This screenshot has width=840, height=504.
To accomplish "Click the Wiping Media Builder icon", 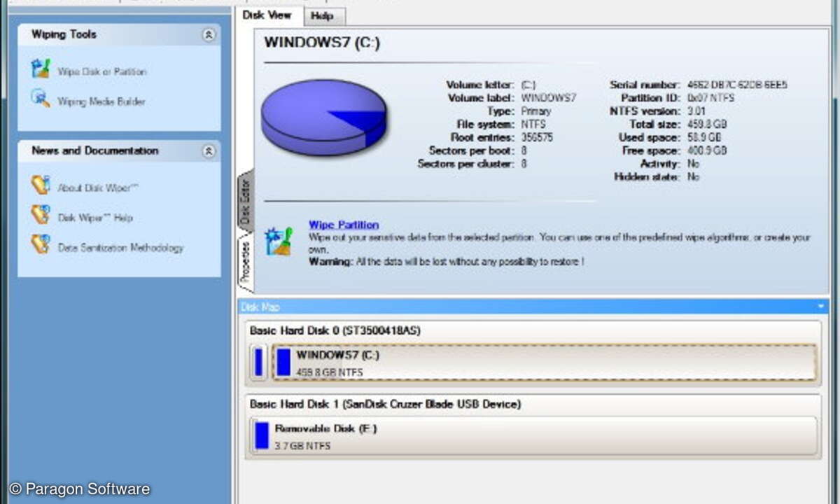I will [41, 99].
